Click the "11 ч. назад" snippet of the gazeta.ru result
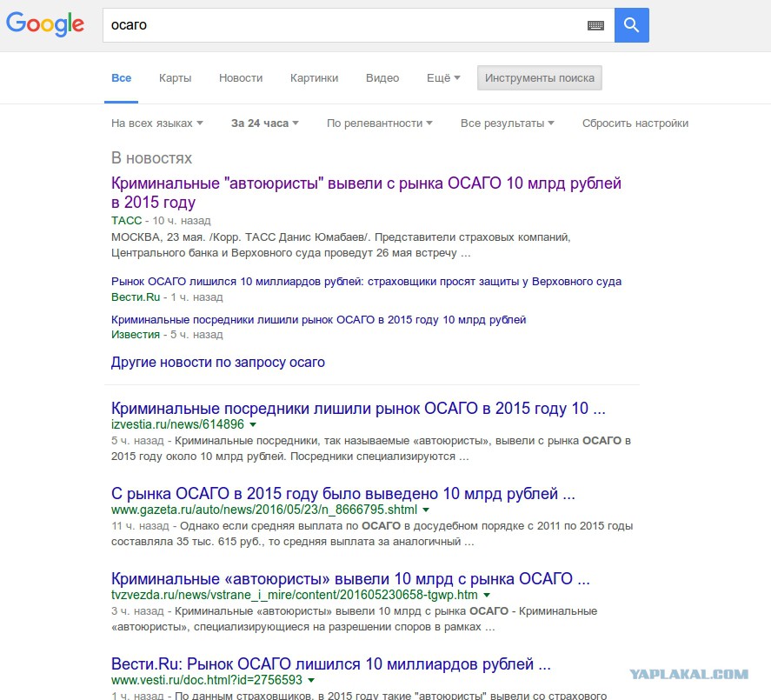Screen dimensions: 771x700 [372, 534]
